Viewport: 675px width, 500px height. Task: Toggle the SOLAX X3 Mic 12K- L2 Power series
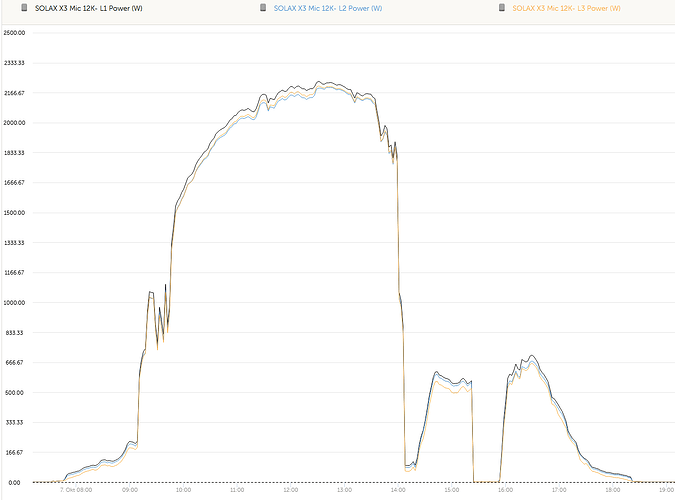pyautogui.click(x=328, y=8)
